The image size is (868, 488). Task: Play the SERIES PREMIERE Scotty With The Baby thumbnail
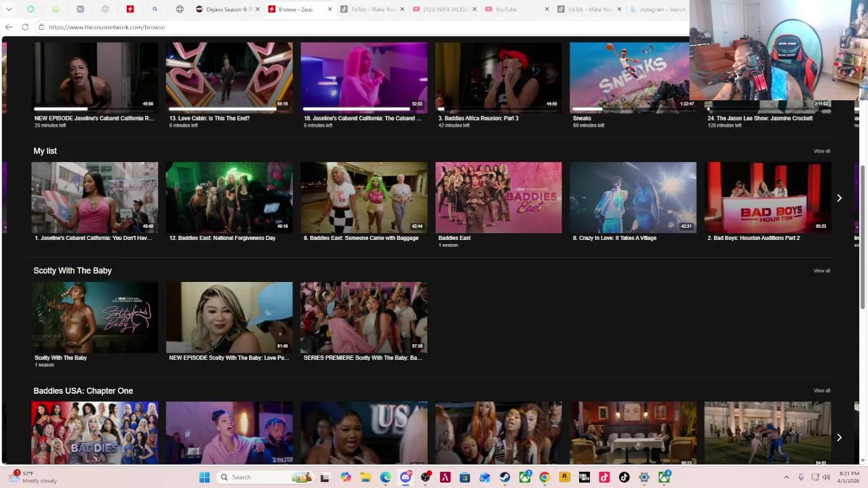[364, 317]
